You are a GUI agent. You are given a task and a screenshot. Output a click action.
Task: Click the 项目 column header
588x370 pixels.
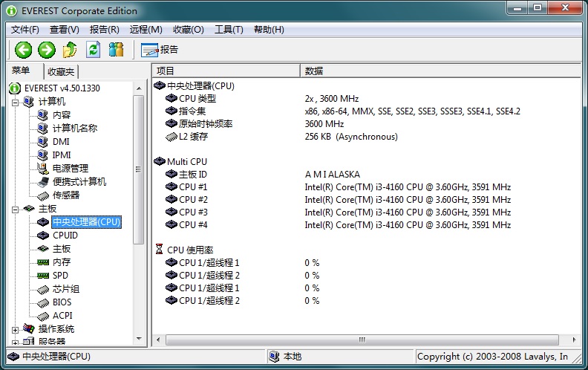coord(226,71)
